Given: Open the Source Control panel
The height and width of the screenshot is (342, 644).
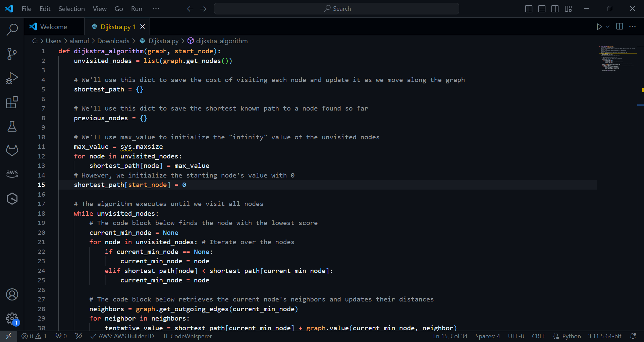Looking at the screenshot, I should 12,54.
